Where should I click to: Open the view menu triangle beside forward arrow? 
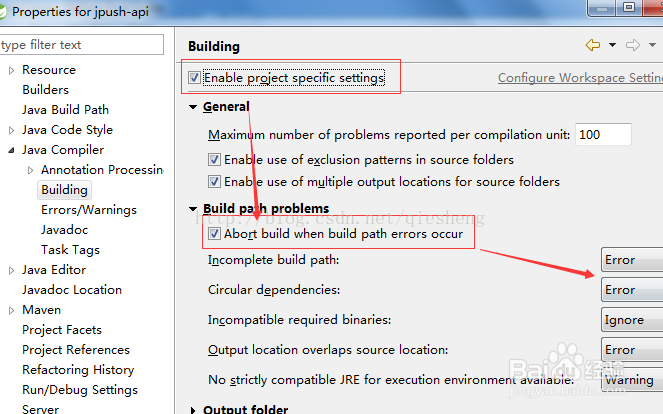pos(652,45)
